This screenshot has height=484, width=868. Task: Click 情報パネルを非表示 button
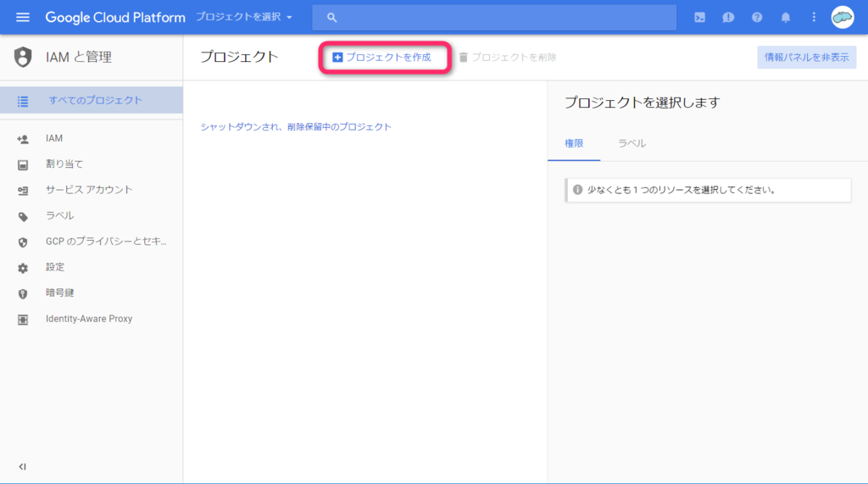pos(807,58)
